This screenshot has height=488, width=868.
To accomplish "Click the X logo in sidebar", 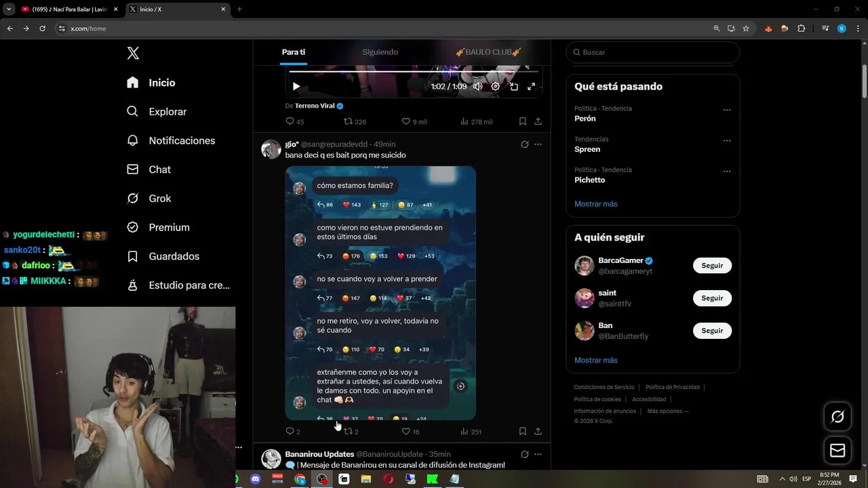I will [x=133, y=53].
